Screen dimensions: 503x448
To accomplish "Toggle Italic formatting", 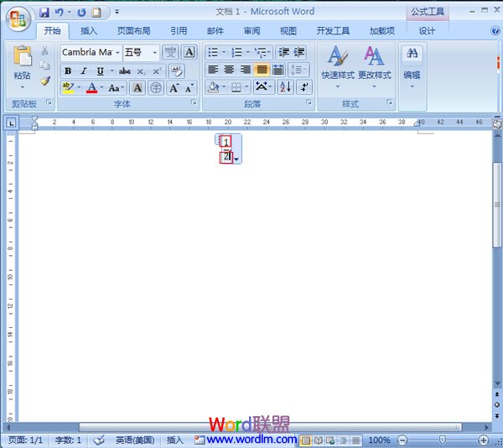I will tap(84, 71).
